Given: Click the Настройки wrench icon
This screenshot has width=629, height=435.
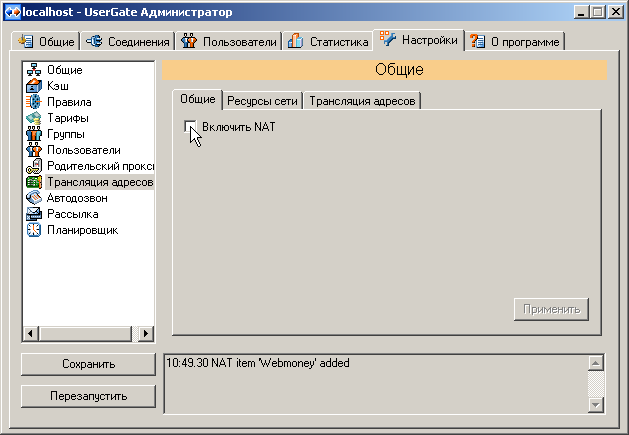Looking at the screenshot, I should (x=388, y=39).
